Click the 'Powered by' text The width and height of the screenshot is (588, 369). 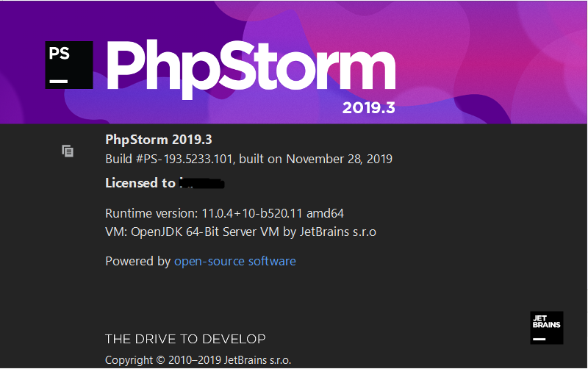coord(138,261)
